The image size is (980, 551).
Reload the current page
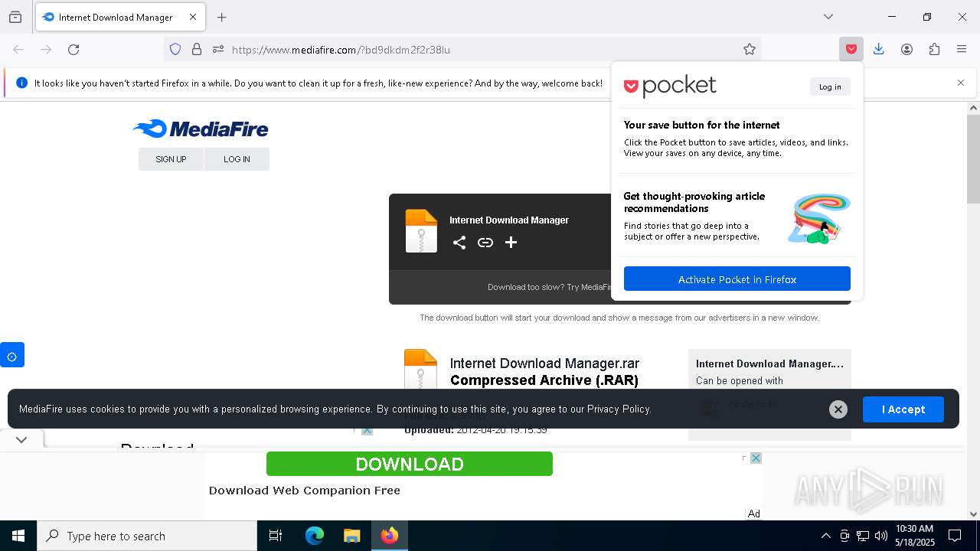coord(73,49)
